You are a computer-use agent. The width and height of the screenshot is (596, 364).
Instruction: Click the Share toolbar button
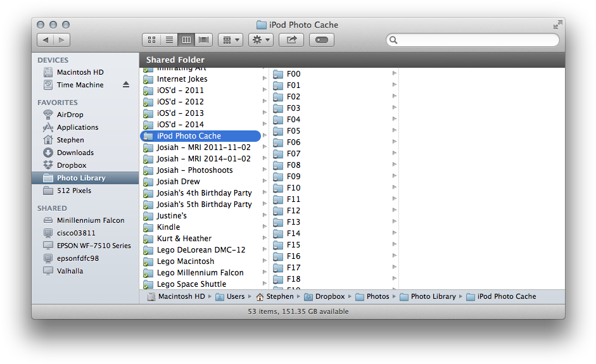pyautogui.click(x=291, y=40)
